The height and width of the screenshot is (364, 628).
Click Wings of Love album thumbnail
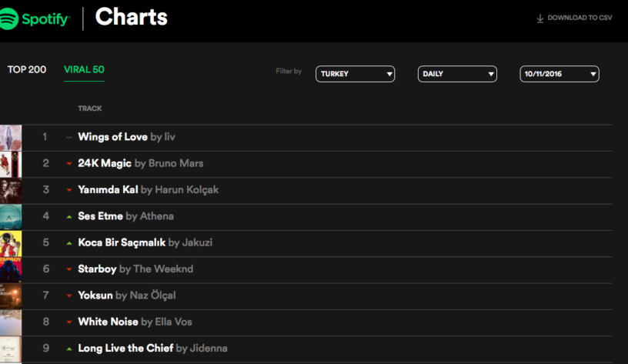10,138
